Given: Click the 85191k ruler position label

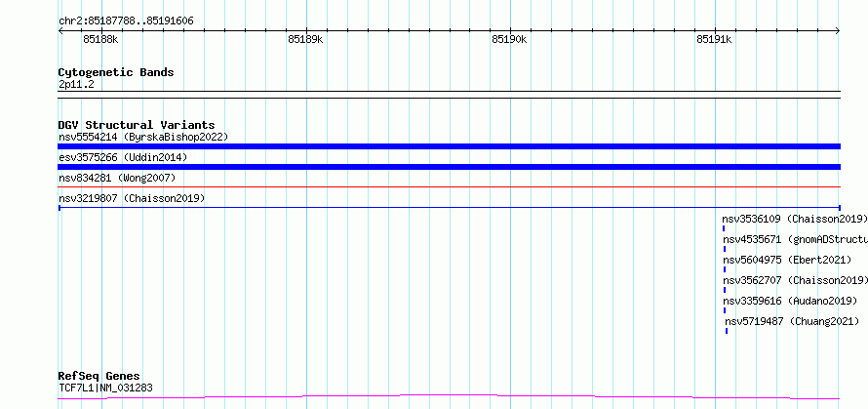Looking at the screenshot, I should pyautogui.click(x=714, y=39).
